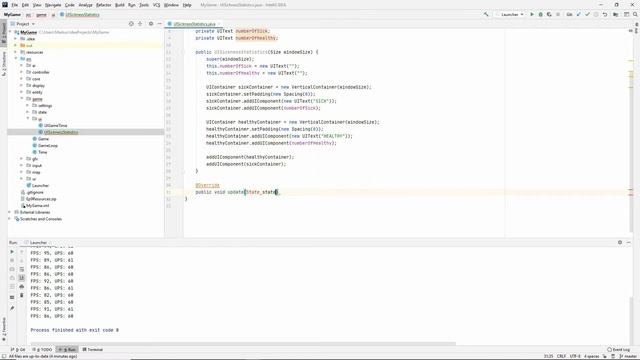Screen dimensions: 640x360
Task: Expand the controller package
Action: click(22, 72)
